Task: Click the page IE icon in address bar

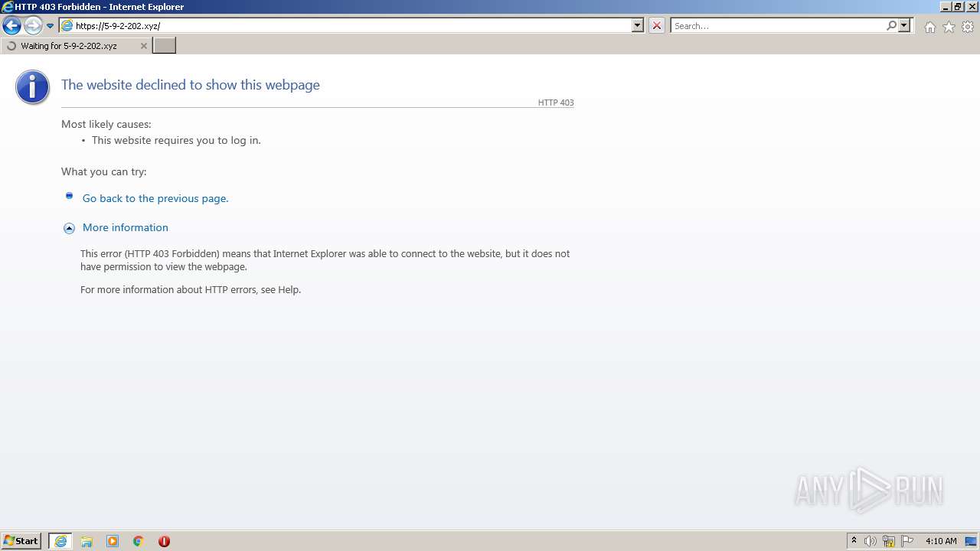Action: click(x=67, y=25)
